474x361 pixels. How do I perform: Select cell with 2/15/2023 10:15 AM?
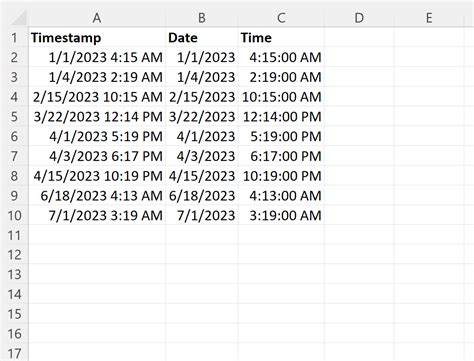click(97, 97)
